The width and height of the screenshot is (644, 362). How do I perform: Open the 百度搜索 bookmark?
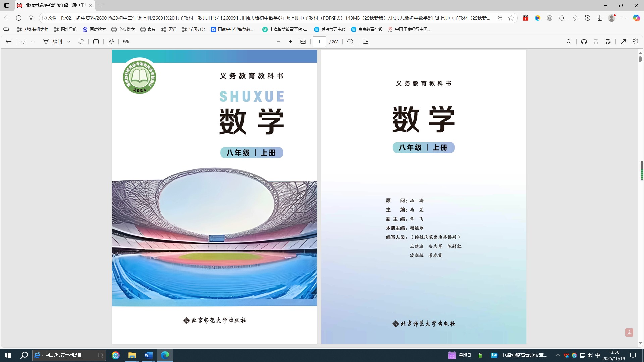pos(94,29)
